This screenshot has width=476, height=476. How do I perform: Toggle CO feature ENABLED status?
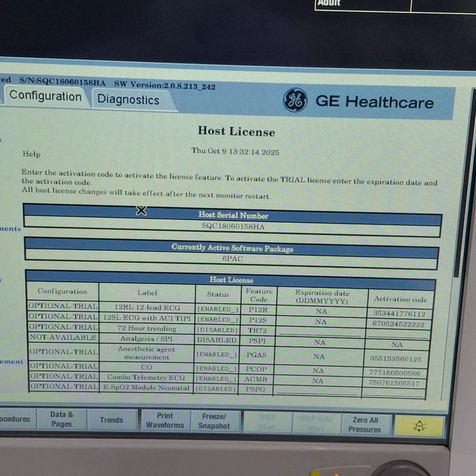point(216,369)
